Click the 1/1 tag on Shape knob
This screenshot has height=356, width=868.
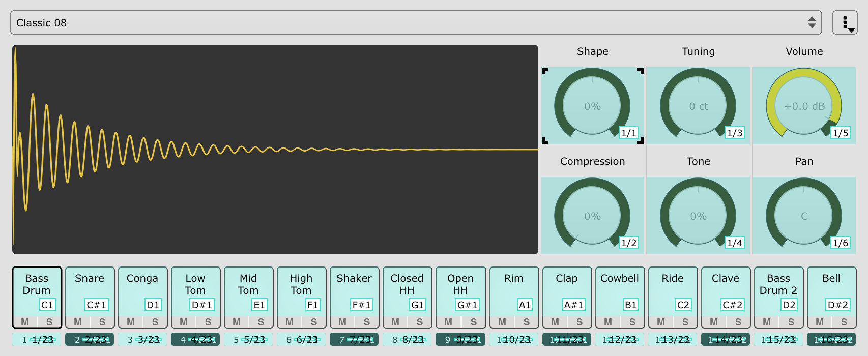629,133
